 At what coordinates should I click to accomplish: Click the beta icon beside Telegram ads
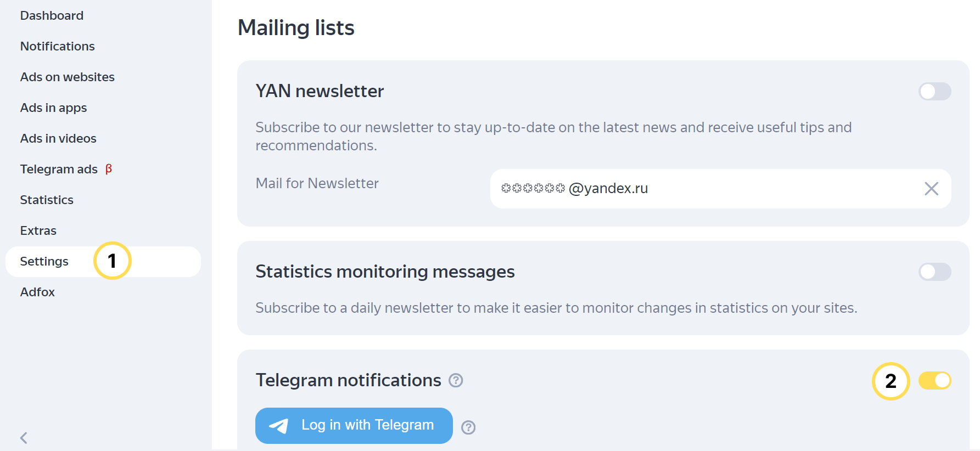[x=109, y=169]
